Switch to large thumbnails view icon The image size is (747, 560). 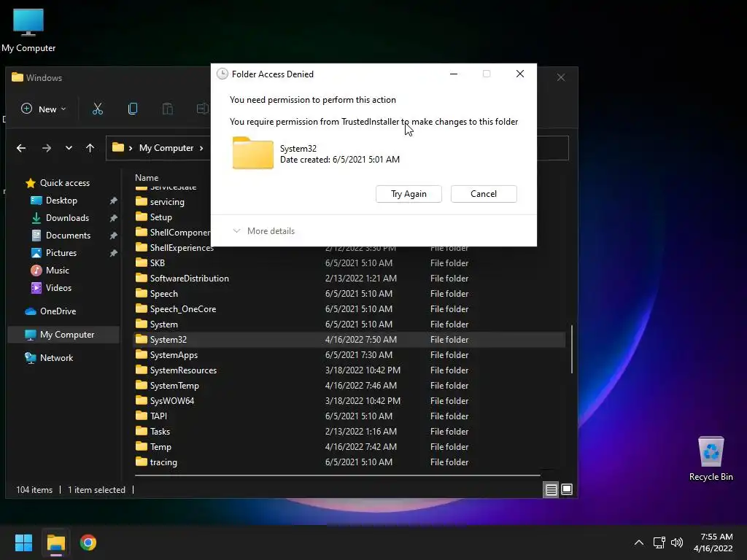tap(567, 489)
